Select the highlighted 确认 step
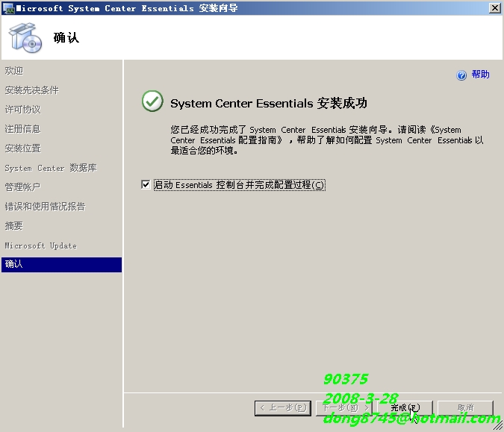504x432 pixels. [x=61, y=265]
